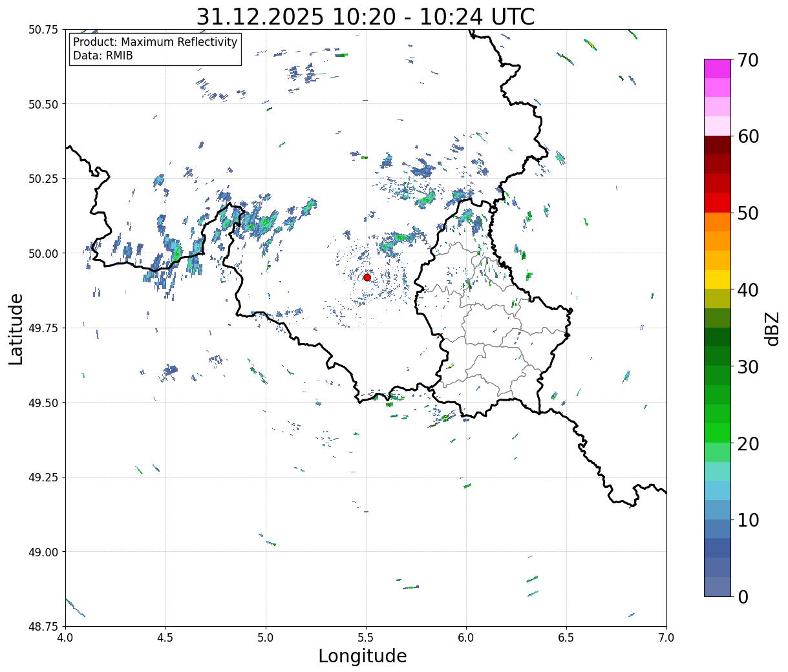This screenshot has height=672, width=788.
Task: Click the 70 tick label on the colorbar
Action: coord(747,60)
